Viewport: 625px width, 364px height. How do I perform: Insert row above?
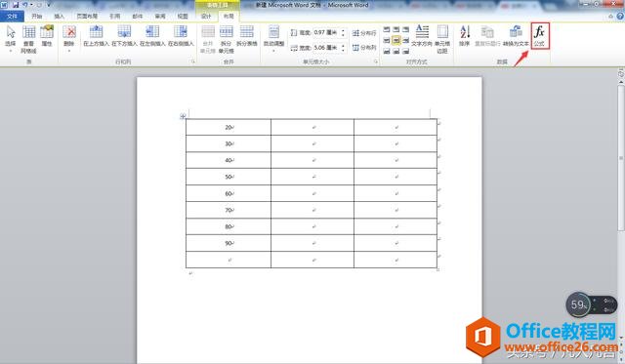coord(96,36)
